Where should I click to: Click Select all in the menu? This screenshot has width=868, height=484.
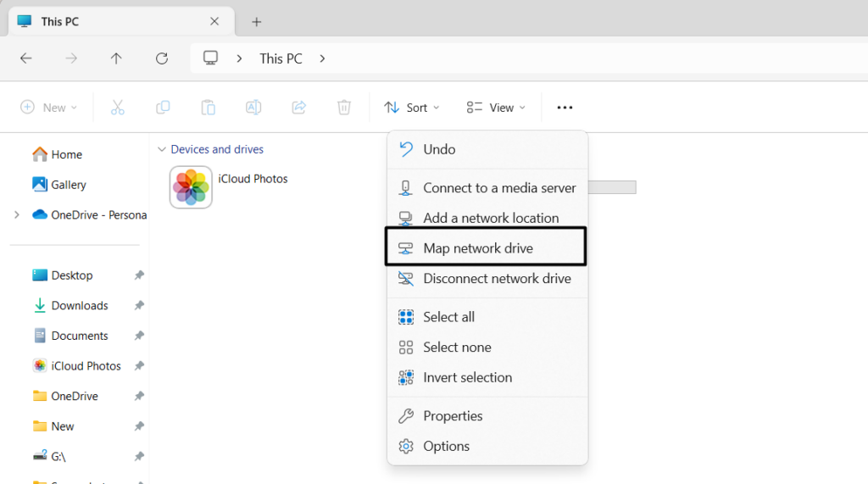(x=448, y=317)
